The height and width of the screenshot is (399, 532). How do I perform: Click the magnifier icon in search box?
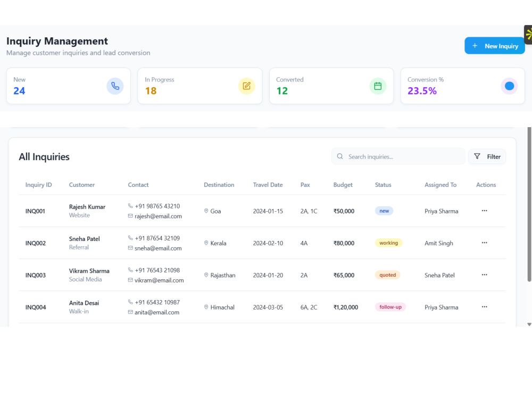(x=339, y=156)
